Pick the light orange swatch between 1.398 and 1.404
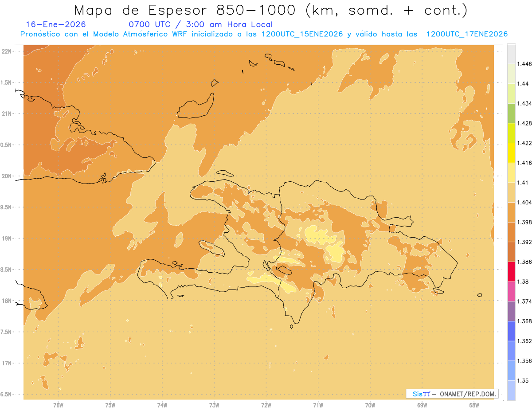Image resolution: width=532 pixels, height=411 pixels. pyautogui.click(x=511, y=212)
